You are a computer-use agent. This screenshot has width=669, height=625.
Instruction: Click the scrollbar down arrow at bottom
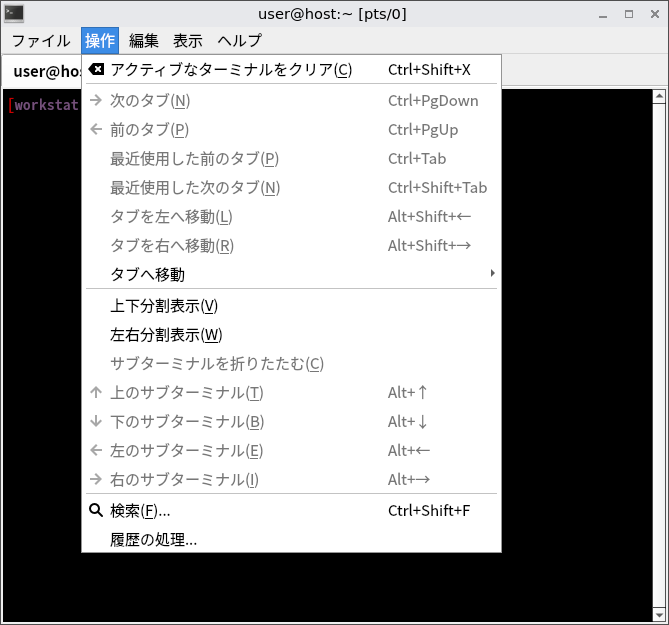click(x=659, y=615)
